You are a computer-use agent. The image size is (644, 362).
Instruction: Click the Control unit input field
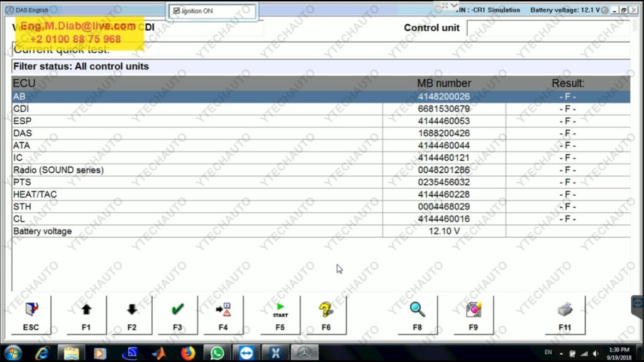click(547, 28)
